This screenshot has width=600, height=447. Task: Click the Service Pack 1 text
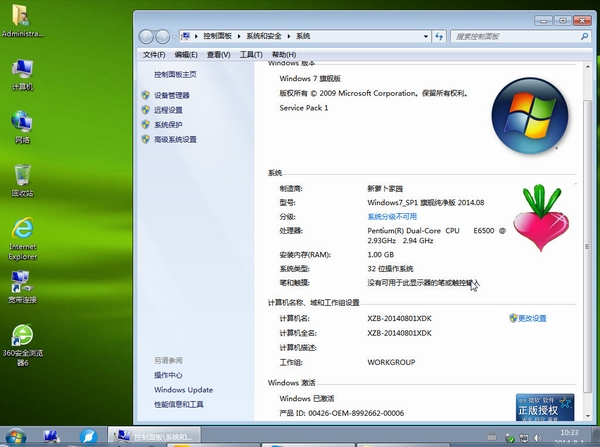(x=304, y=108)
